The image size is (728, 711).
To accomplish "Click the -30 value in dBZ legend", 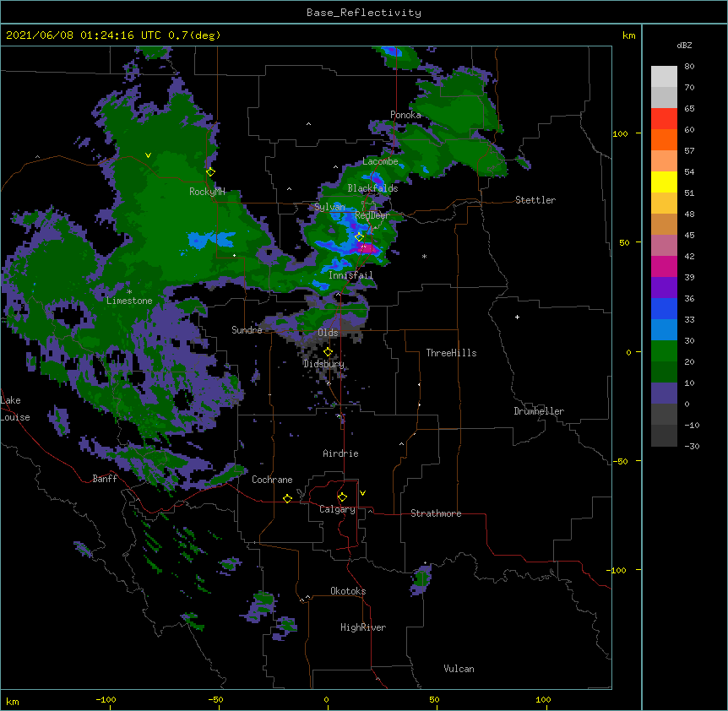I will pos(692,447).
